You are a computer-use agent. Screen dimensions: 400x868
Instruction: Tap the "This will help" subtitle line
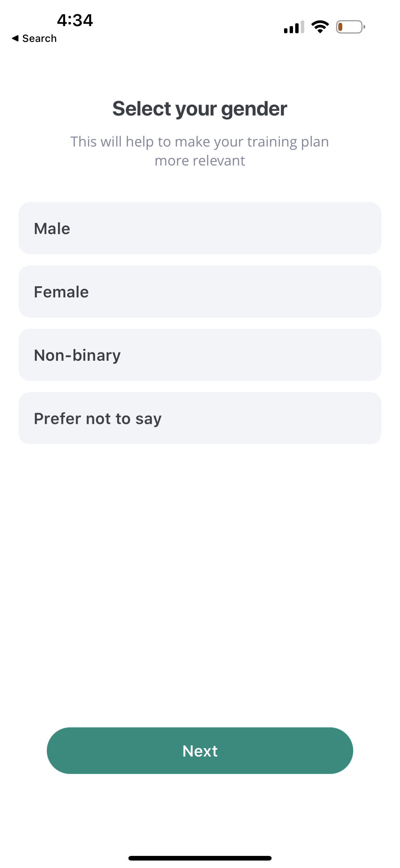point(200,142)
